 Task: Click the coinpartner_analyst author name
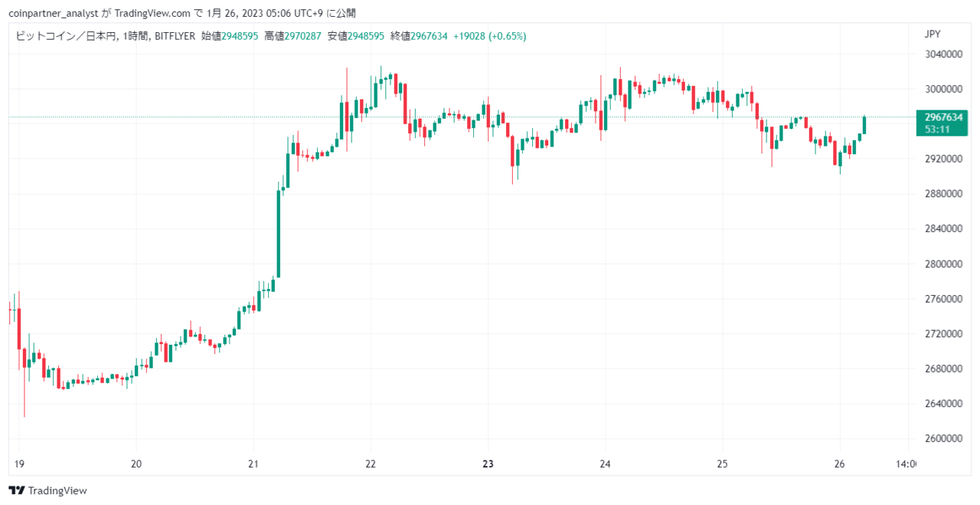(x=53, y=13)
